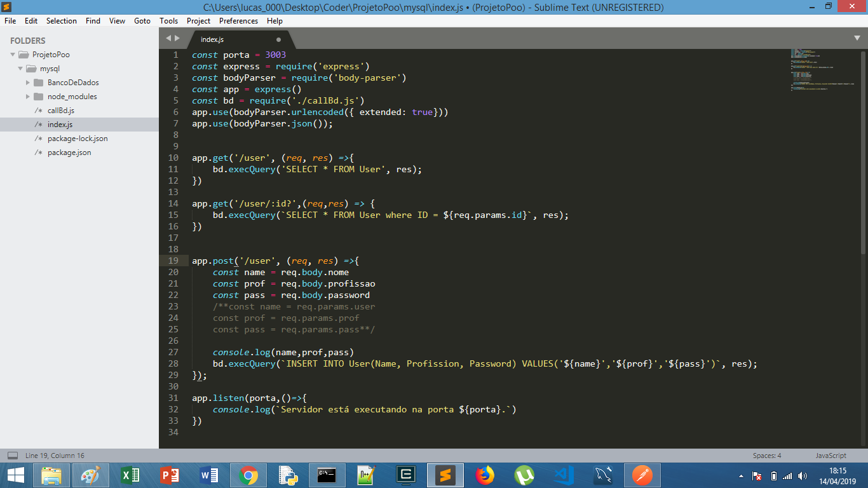Click line number 28 in gutter
Viewport: 868px width, 488px height.
click(173, 363)
